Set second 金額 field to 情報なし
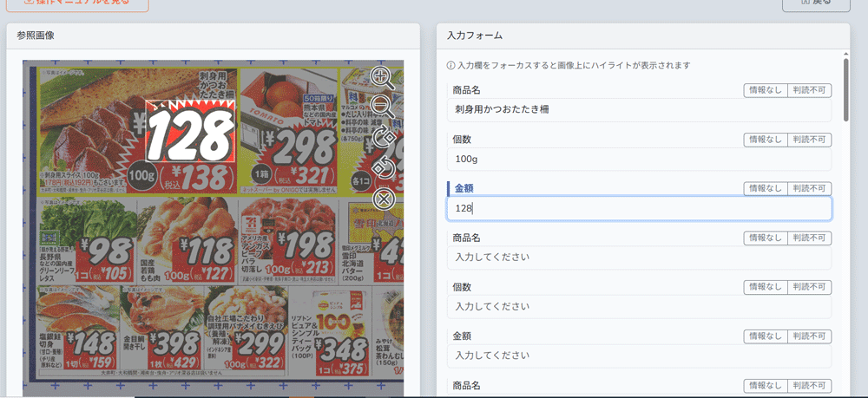 [766, 336]
